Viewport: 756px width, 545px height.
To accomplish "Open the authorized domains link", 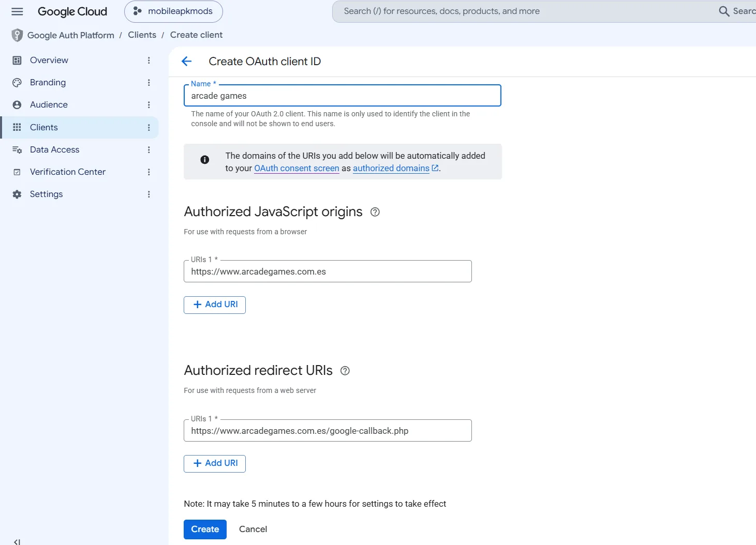I will pos(396,168).
